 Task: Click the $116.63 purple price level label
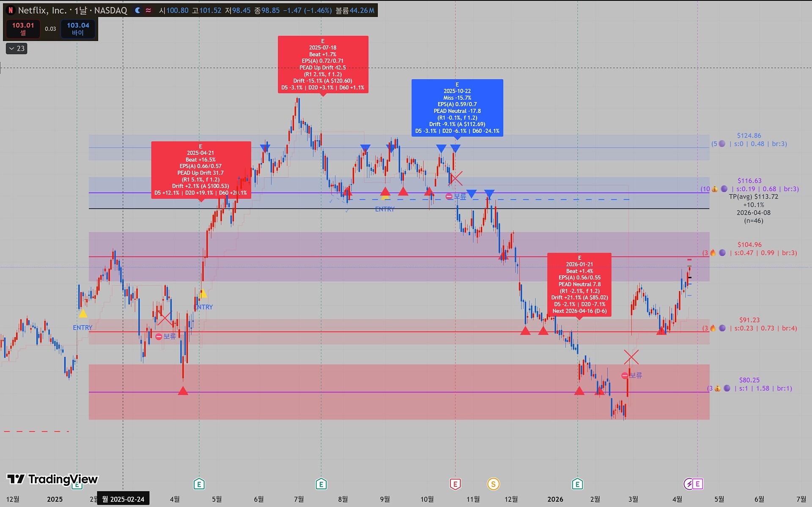point(749,181)
